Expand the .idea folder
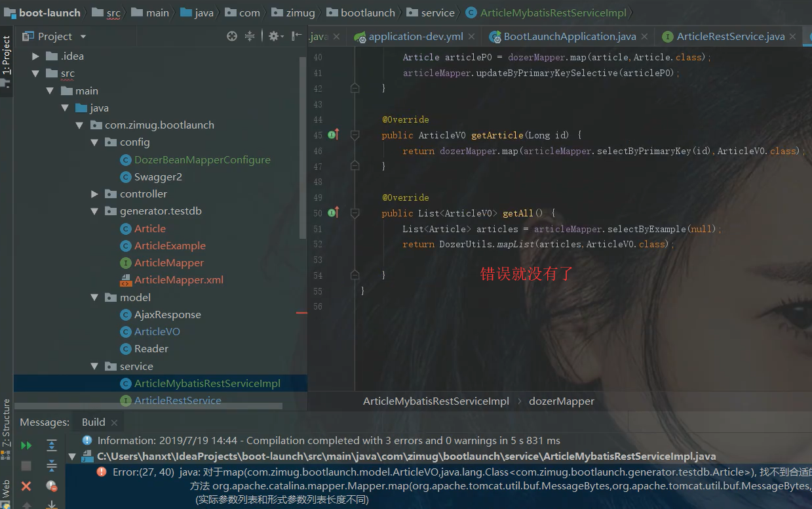 click(x=36, y=56)
